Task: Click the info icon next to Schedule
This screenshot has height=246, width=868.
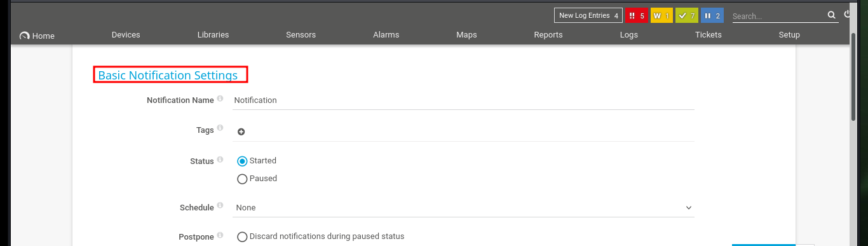Action: pyautogui.click(x=220, y=205)
